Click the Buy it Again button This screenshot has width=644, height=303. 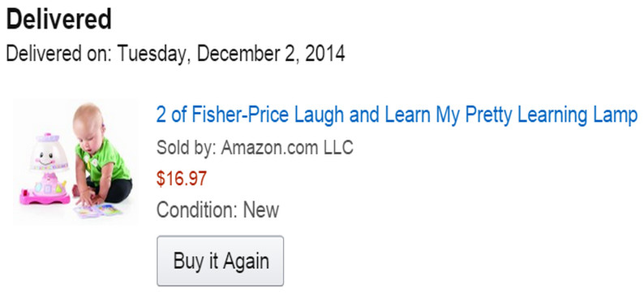coord(220,261)
